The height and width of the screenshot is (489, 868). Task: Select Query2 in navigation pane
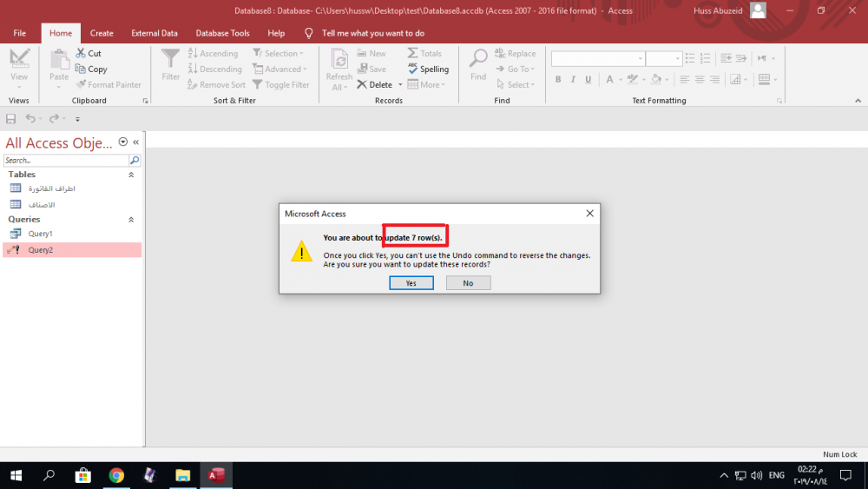click(x=72, y=250)
